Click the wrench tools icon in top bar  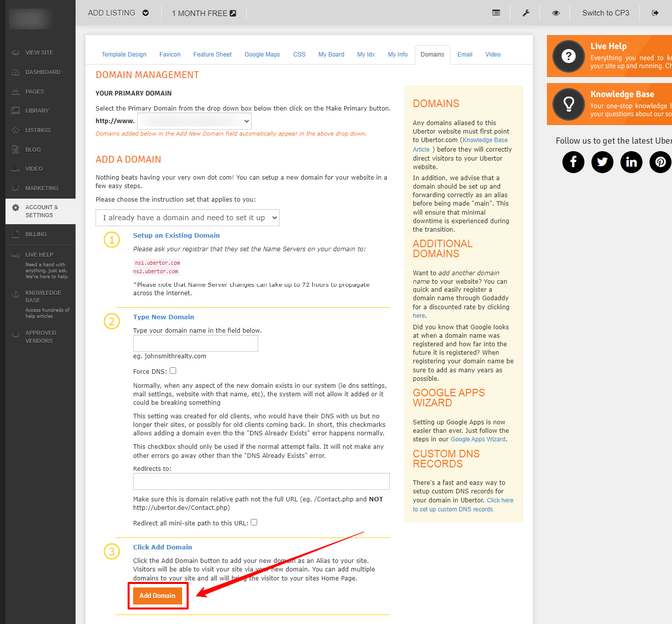[526, 13]
